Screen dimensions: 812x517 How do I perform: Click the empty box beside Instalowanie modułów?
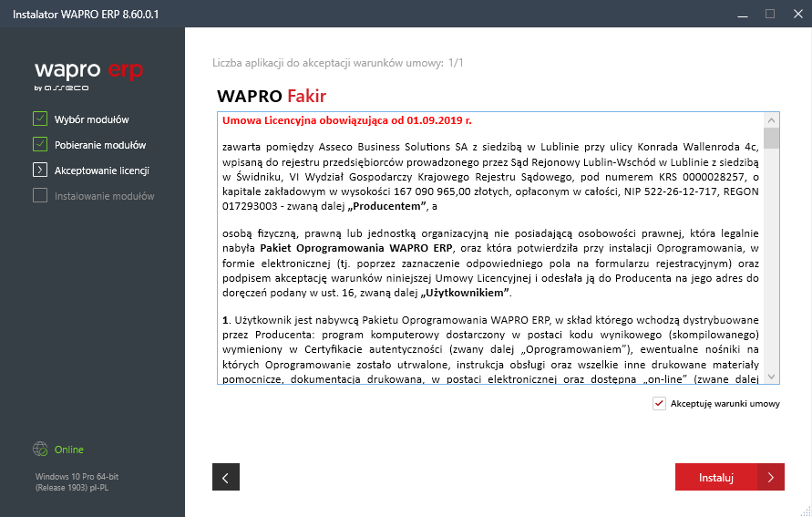(x=39, y=195)
